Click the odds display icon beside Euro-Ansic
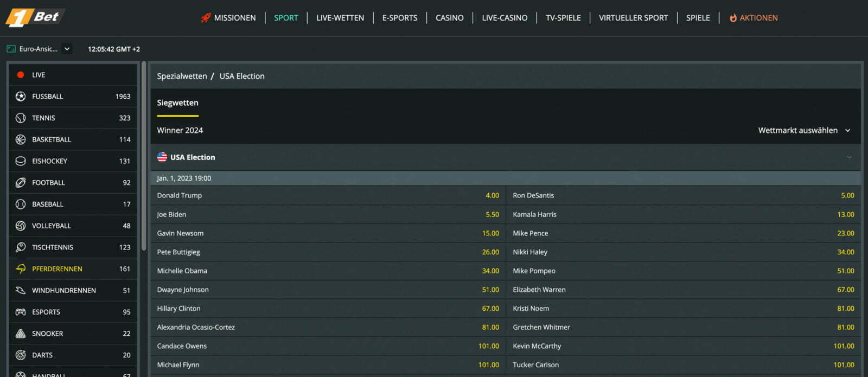The width and height of the screenshot is (868, 377). [11, 49]
